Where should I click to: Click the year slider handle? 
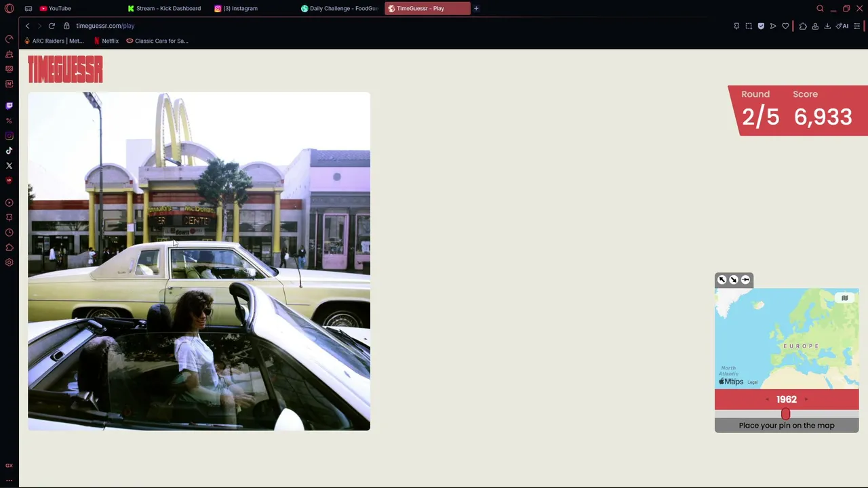785,413
